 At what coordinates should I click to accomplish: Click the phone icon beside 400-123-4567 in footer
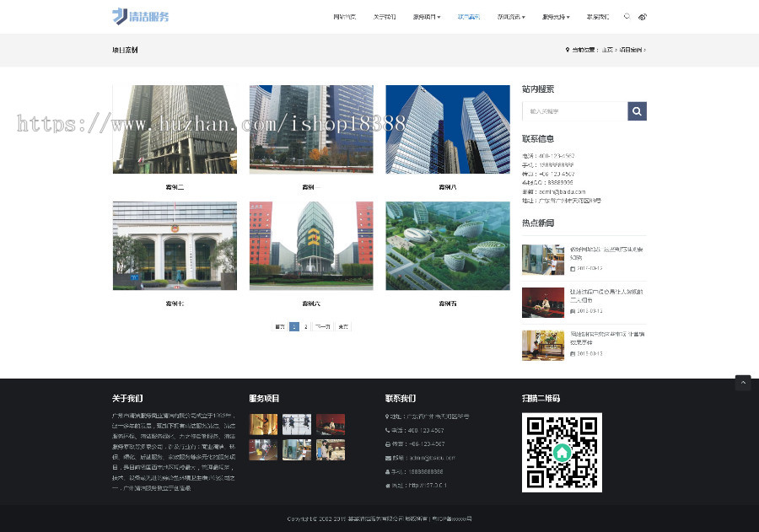click(388, 431)
